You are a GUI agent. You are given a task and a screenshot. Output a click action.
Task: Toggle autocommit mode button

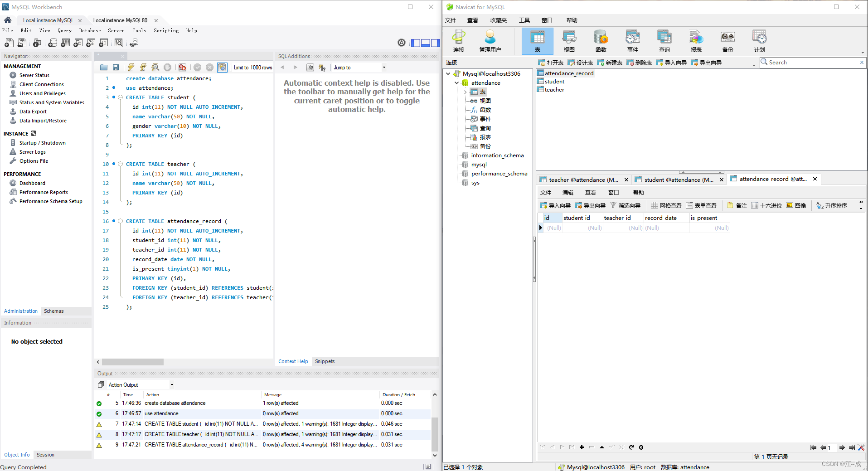[222, 67]
